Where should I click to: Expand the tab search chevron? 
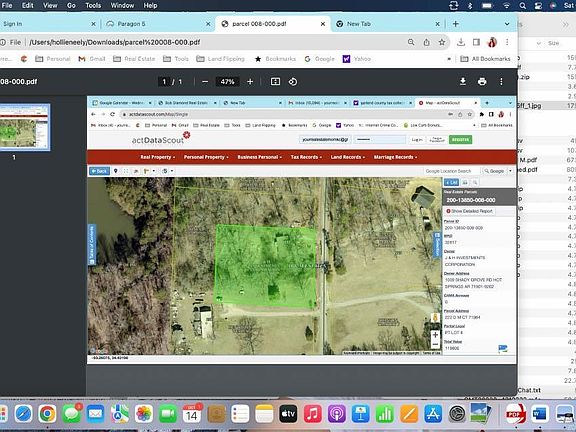[x=507, y=24]
